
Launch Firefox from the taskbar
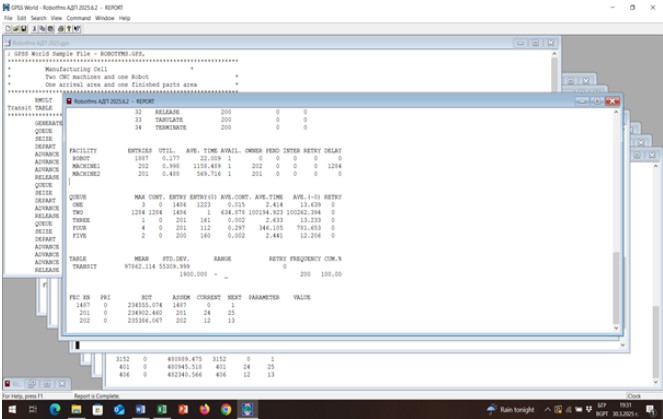click(x=204, y=409)
